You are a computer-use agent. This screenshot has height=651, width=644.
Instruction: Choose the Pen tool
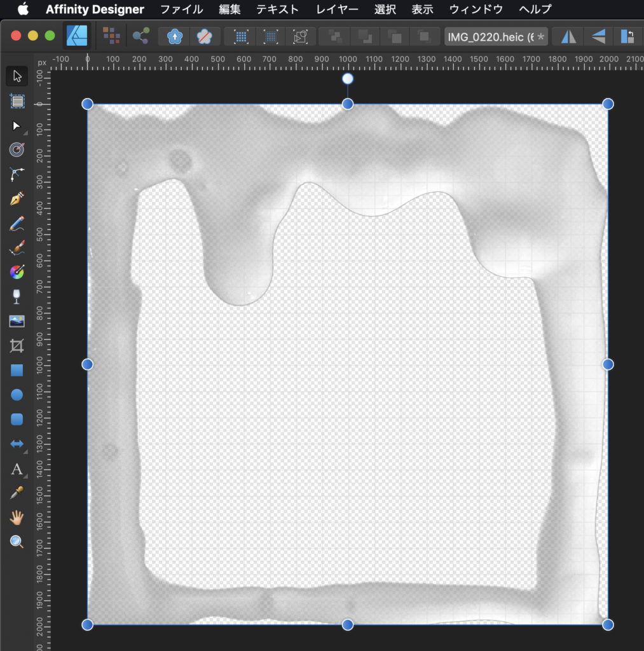tap(17, 198)
